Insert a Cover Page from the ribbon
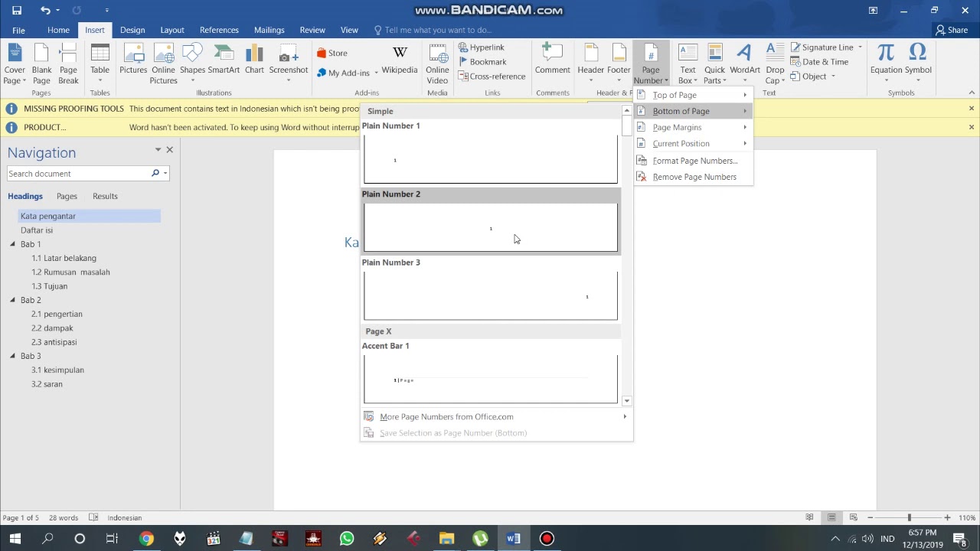980x551 pixels. (15, 64)
